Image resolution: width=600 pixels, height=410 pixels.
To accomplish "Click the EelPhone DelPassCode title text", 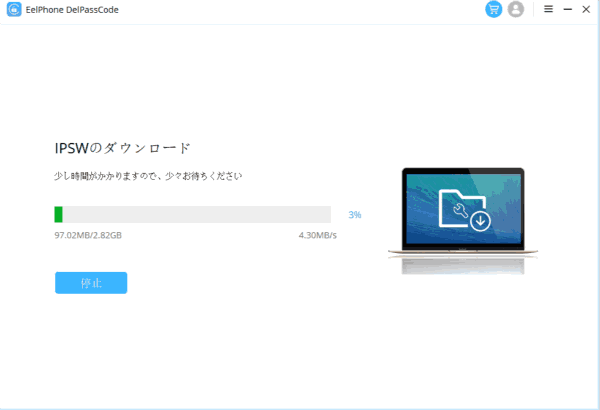I will [x=72, y=10].
